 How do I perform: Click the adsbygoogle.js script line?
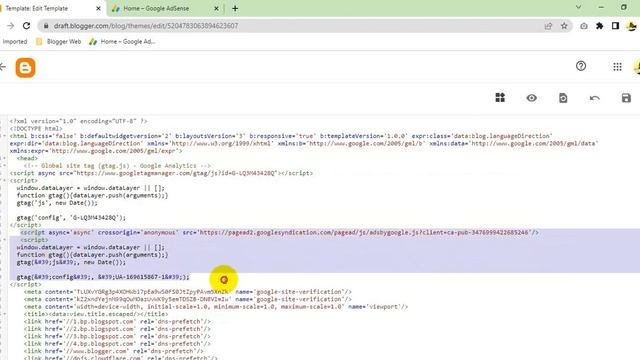(280, 232)
